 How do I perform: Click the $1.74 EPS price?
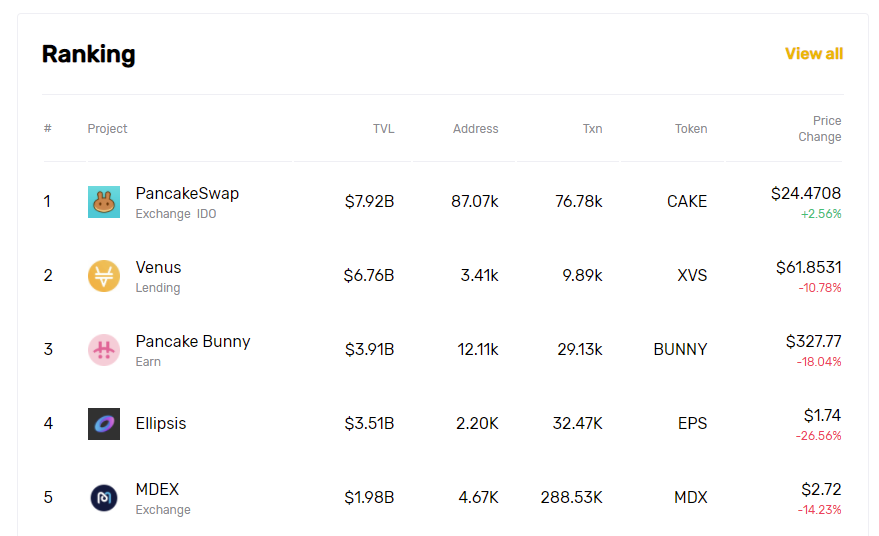tap(822, 415)
